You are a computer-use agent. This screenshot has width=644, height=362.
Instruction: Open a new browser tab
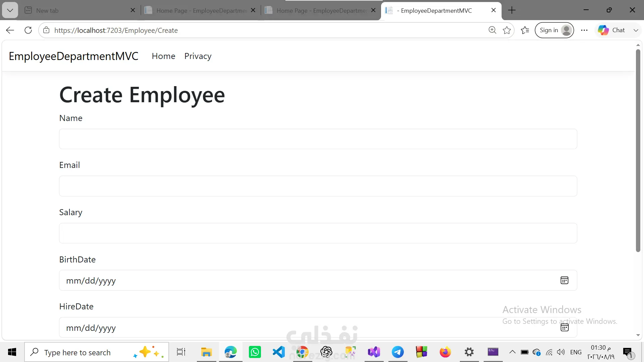point(512,10)
